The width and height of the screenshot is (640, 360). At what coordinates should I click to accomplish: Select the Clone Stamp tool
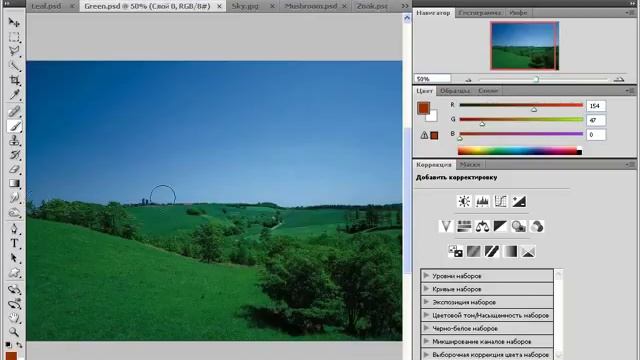[14, 140]
